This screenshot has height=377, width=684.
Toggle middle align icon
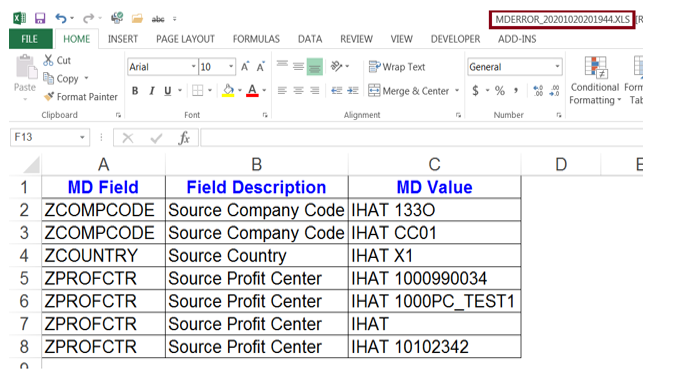298,66
